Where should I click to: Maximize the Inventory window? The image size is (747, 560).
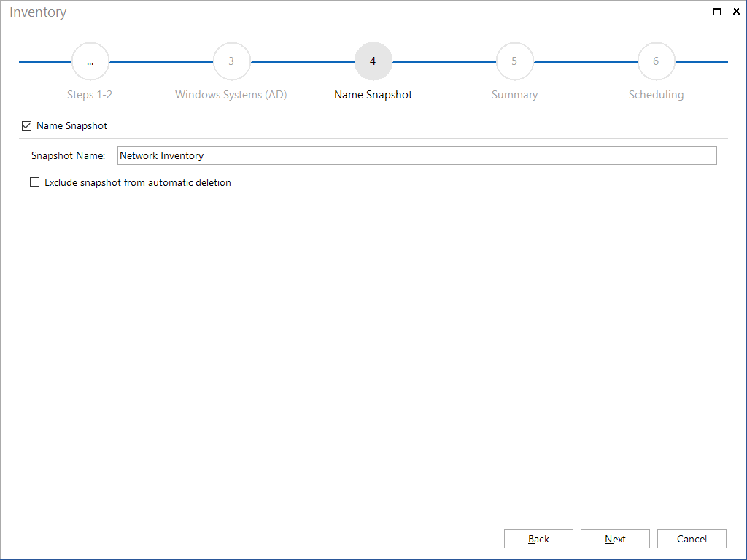click(717, 12)
